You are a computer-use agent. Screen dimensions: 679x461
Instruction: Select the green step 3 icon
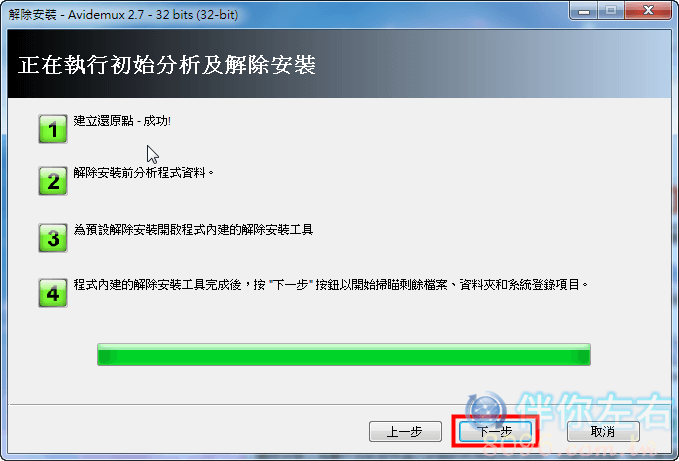tap(53, 238)
